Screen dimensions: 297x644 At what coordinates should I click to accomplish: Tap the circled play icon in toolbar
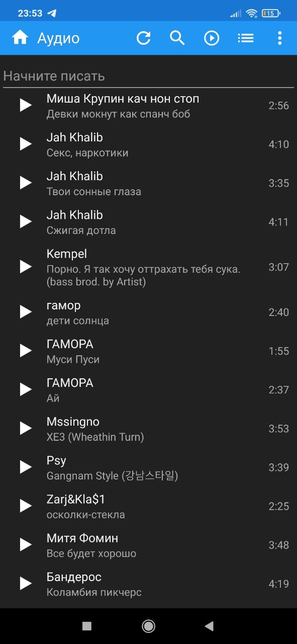point(212,38)
